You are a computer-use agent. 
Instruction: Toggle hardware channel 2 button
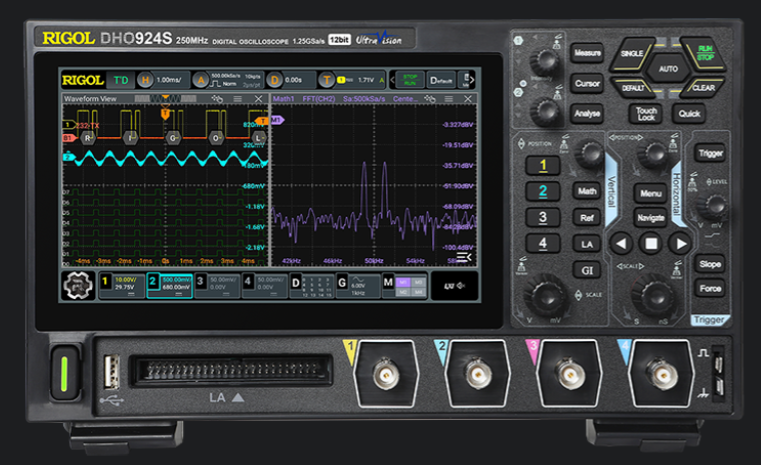543,191
